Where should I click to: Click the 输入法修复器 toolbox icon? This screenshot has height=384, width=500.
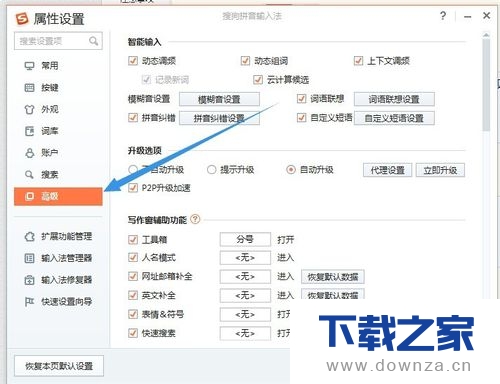pyautogui.click(x=29, y=280)
